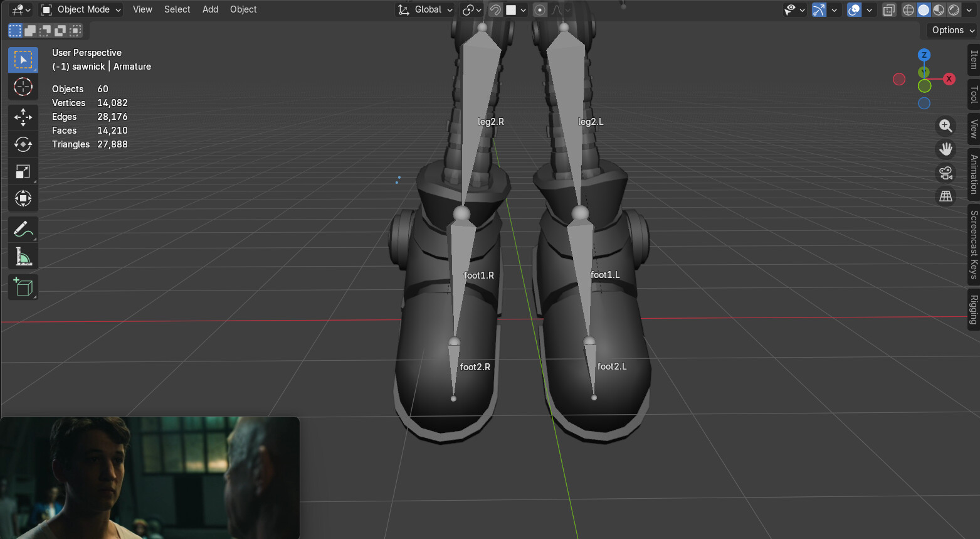Select the Scale tool

(23, 171)
